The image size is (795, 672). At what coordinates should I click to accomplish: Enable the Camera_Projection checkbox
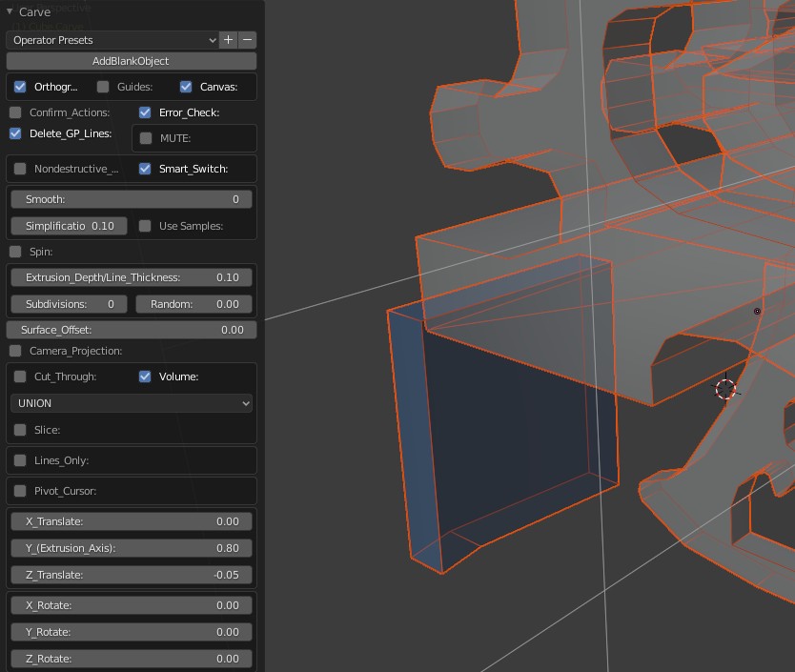coord(15,351)
